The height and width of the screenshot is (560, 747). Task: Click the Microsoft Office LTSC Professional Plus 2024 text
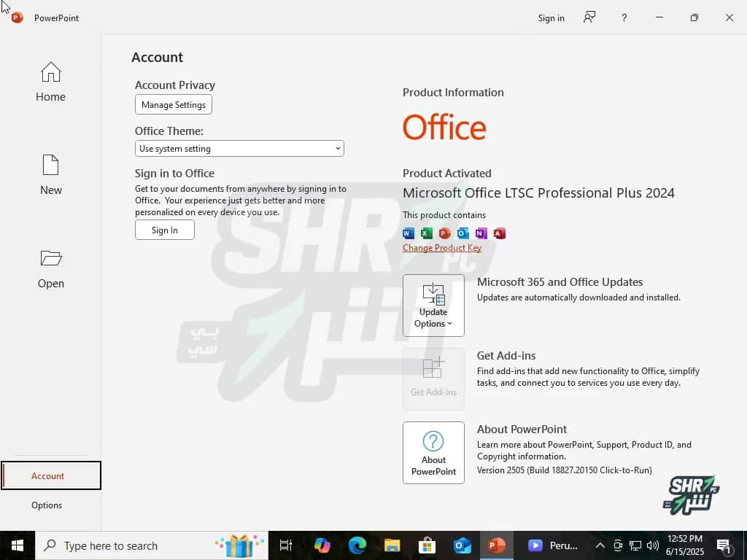pos(539,192)
